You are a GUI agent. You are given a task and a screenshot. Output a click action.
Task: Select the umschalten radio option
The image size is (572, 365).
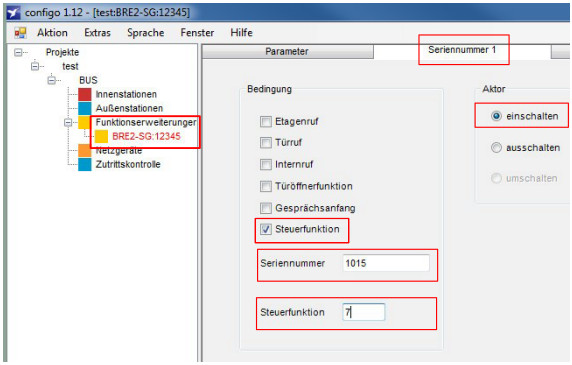(496, 178)
